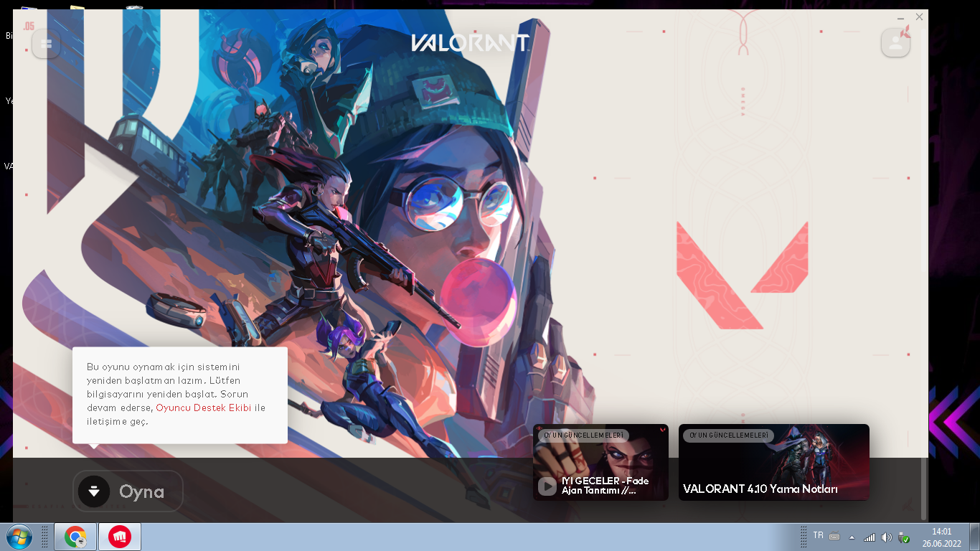The image size is (980, 551).
Task: Click the Show Desktop strip
Action: tap(975, 537)
